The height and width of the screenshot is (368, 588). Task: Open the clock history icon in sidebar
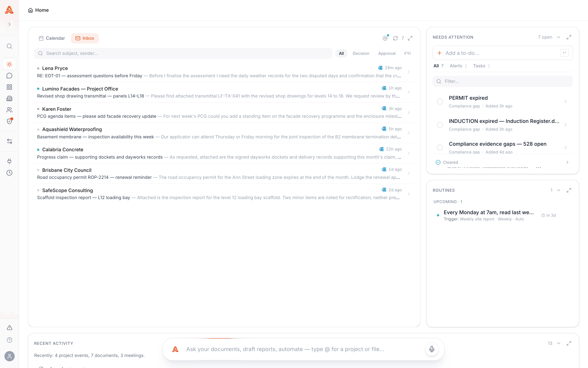(10, 173)
